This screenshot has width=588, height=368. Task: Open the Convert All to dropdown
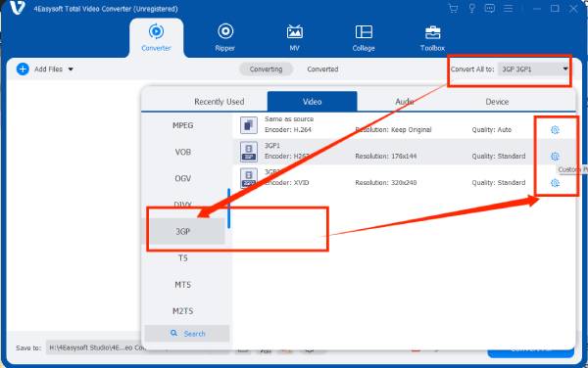pyautogui.click(x=533, y=69)
